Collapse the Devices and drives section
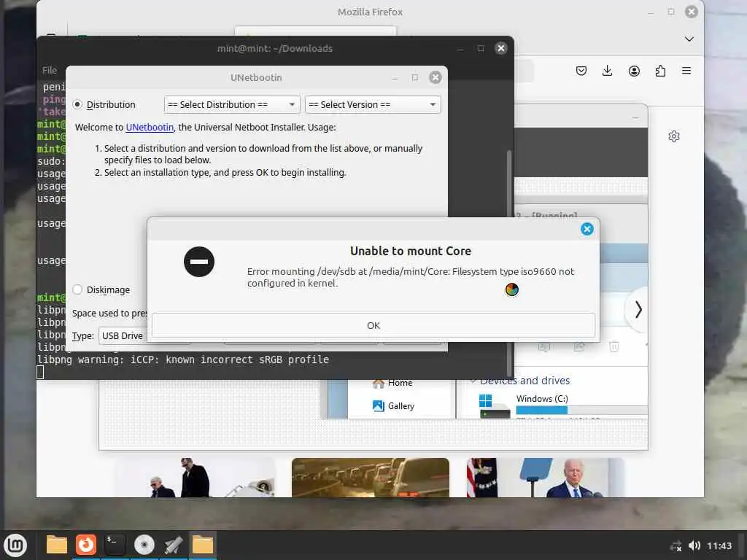This screenshot has height=560, width=747. pos(473,381)
